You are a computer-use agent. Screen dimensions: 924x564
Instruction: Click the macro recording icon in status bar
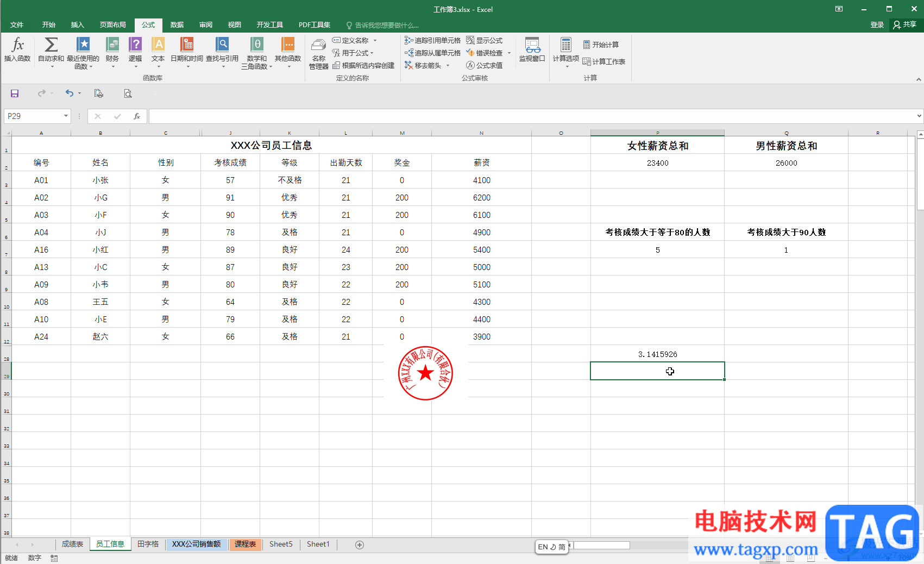pos(54,558)
